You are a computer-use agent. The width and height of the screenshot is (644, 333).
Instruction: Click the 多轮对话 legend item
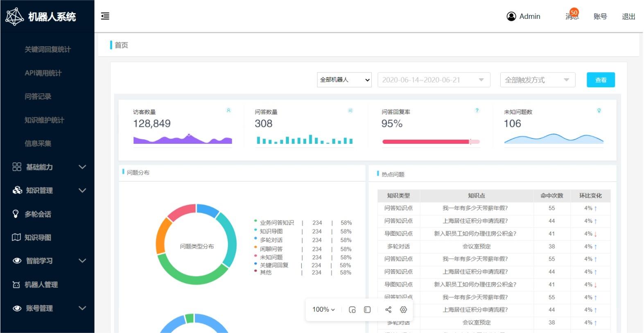point(271,240)
